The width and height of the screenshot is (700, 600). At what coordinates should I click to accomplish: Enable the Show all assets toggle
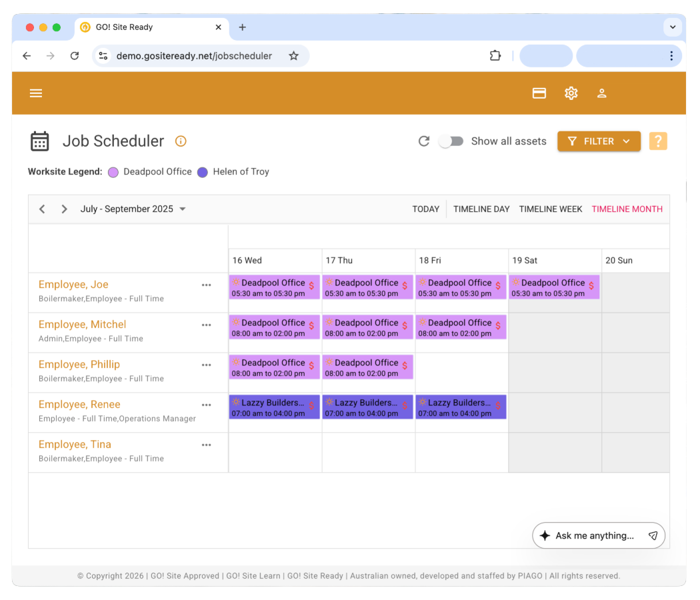coord(451,141)
